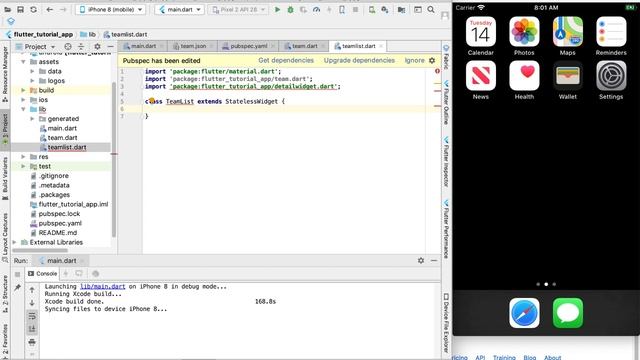
Task: Sync files with the refresh icon
Action: click(33, 9)
